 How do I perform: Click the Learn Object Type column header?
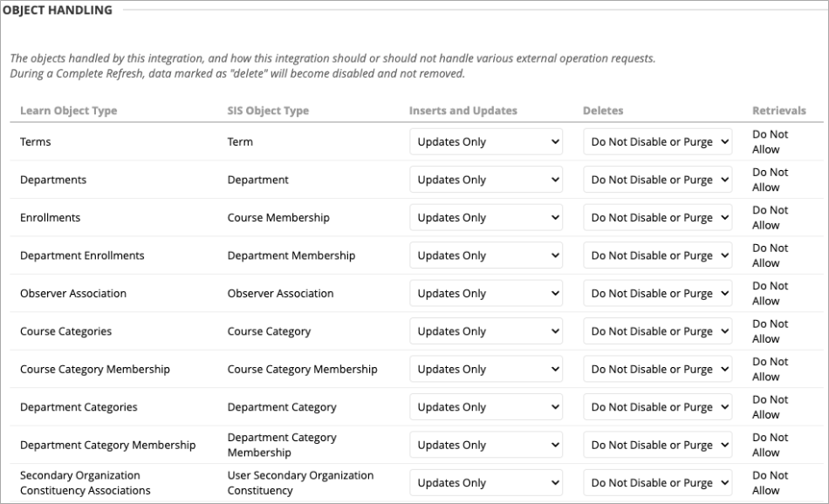(x=68, y=111)
